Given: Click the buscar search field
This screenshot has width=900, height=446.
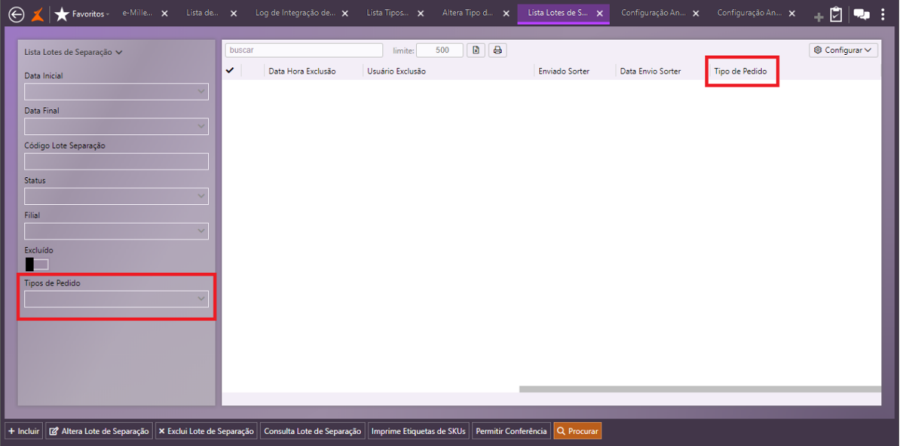Looking at the screenshot, I should pyautogui.click(x=304, y=51).
